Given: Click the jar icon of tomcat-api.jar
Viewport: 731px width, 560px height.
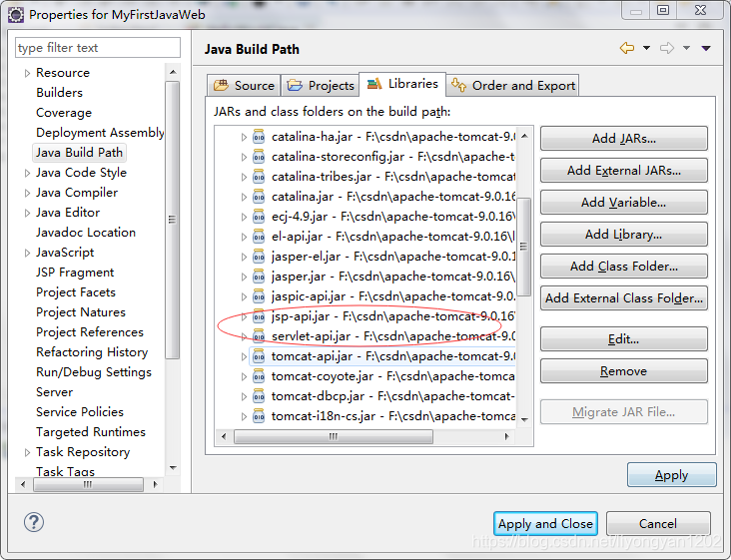Looking at the screenshot, I should coord(259,356).
